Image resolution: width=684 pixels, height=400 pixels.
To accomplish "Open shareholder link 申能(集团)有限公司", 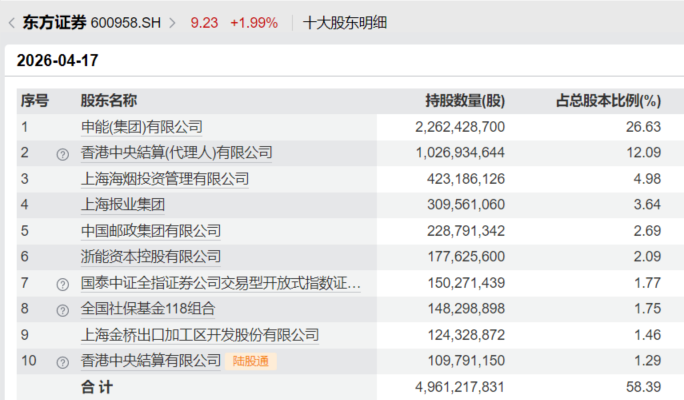I will [x=142, y=127].
